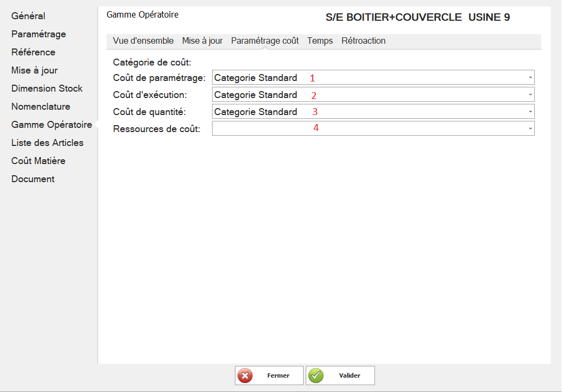The height and width of the screenshot is (392, 562).
Task: Go to the Temps tab
Action: point(320,41)
